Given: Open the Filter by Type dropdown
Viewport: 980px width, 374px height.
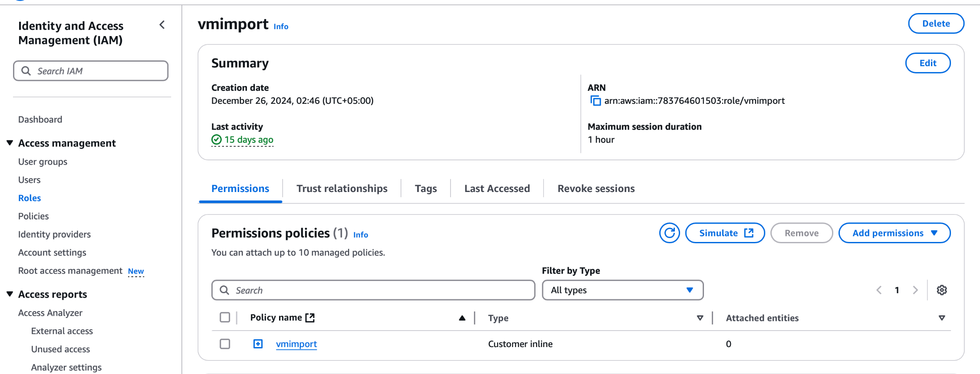Looking at the screenshot, I should 622,290.
